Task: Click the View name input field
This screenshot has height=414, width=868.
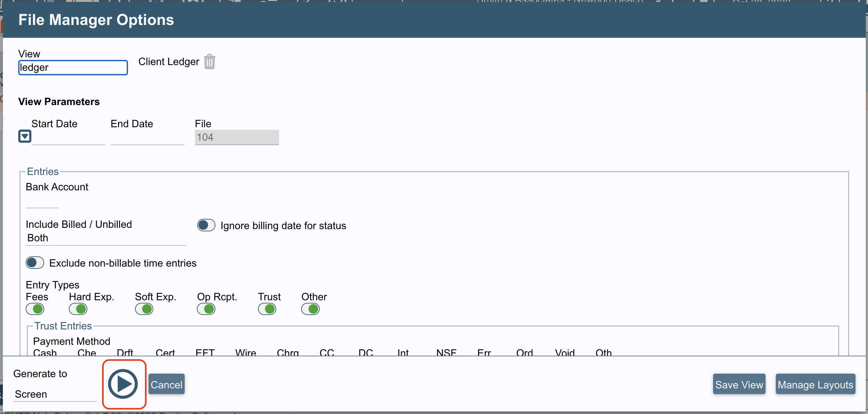Action: pyautogui.click(x=73, y=68)
